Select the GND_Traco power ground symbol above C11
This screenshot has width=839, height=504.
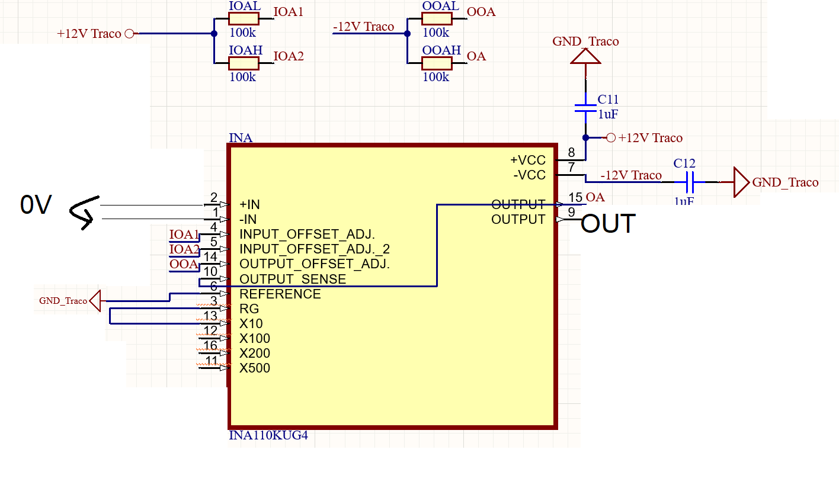tap(585, 56)
